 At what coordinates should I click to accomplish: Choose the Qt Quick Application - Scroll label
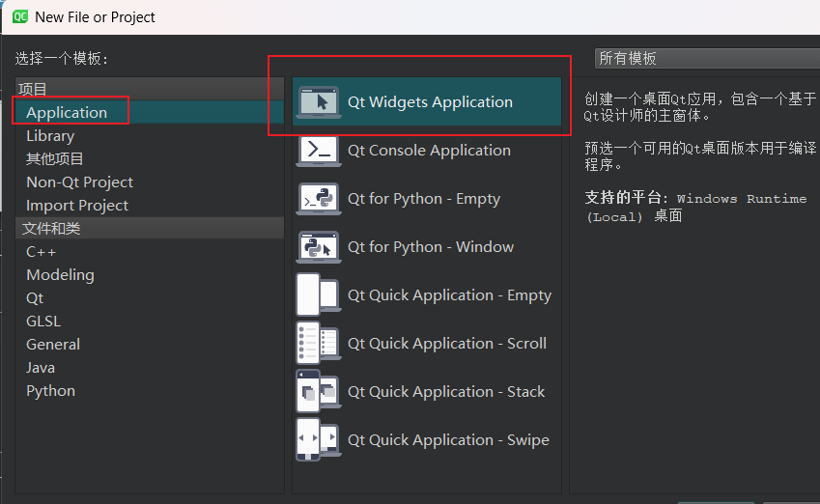447,344
